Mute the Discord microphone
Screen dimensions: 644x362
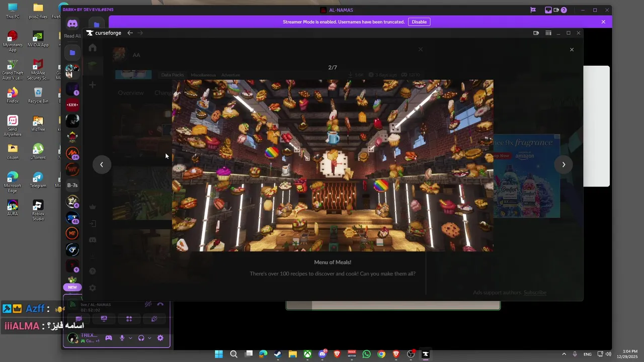point(122,338)
